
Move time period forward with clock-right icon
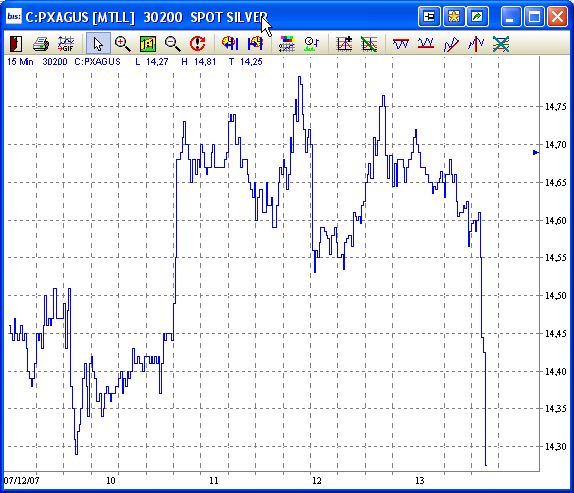tap(255, 44)
